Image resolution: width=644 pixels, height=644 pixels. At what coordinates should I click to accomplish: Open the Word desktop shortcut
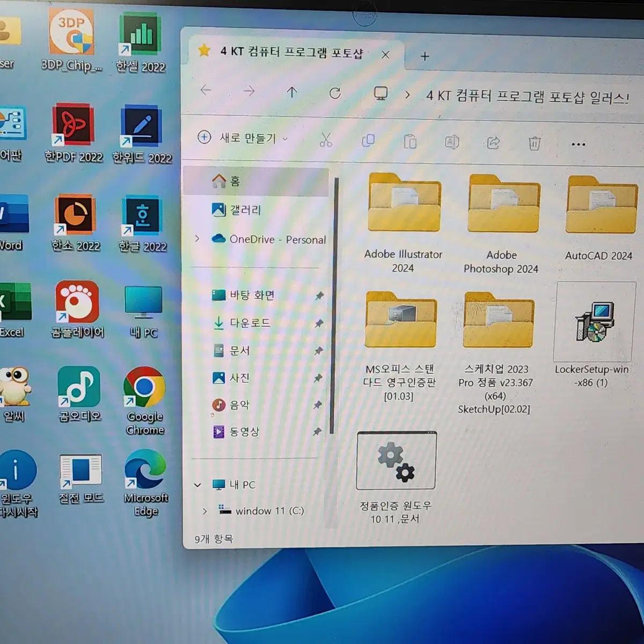[13, 223]
